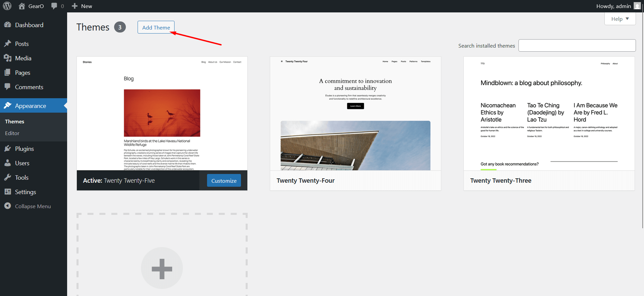Click the Media library icon
Viewport: 644px width, 296px height.
(x=7, y=58)
